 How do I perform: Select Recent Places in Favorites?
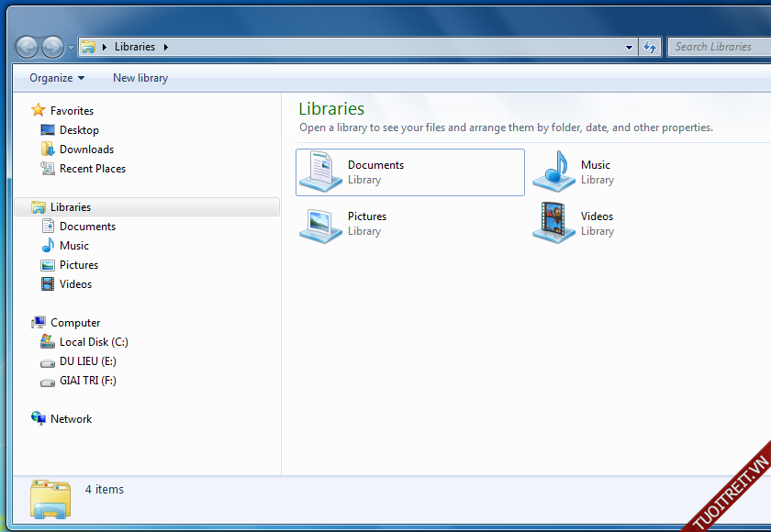[x=92, y=169]
